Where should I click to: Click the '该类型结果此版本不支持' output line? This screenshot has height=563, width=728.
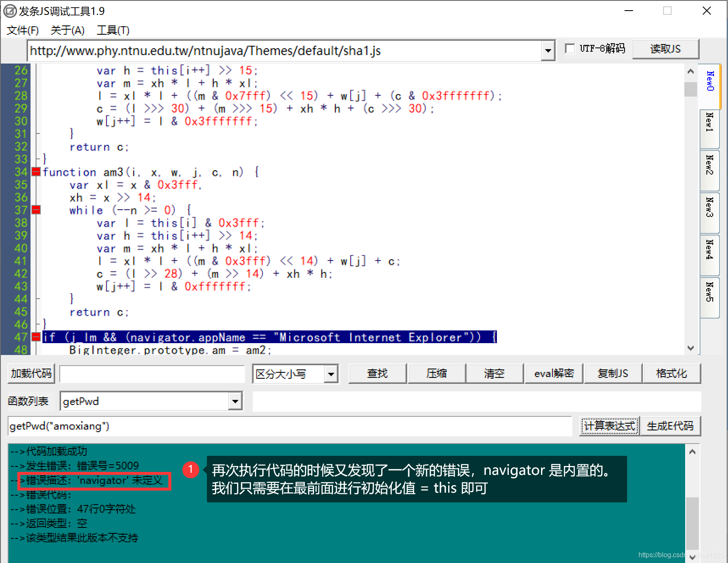(74, 538)
